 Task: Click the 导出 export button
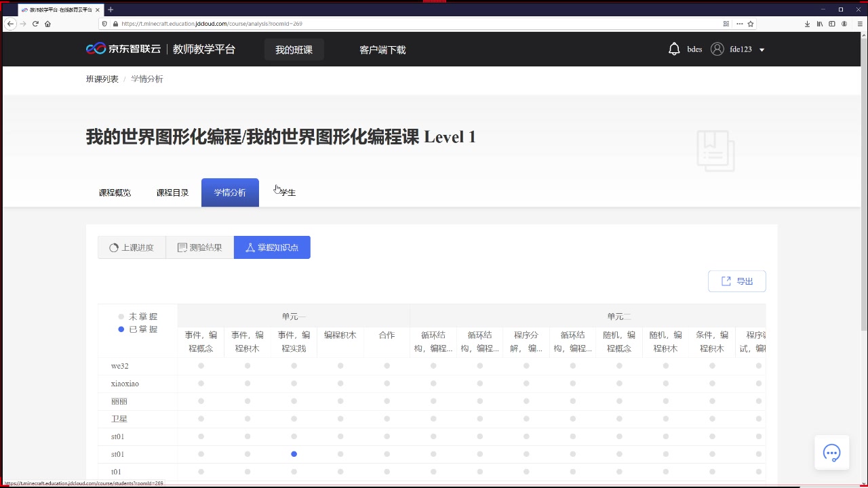736,281
